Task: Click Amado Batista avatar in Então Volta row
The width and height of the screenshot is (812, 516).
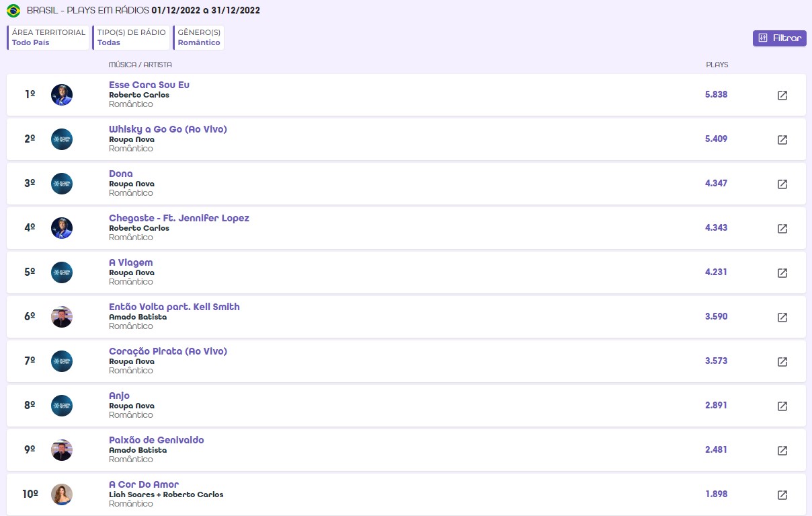Action: pos(62,317)
